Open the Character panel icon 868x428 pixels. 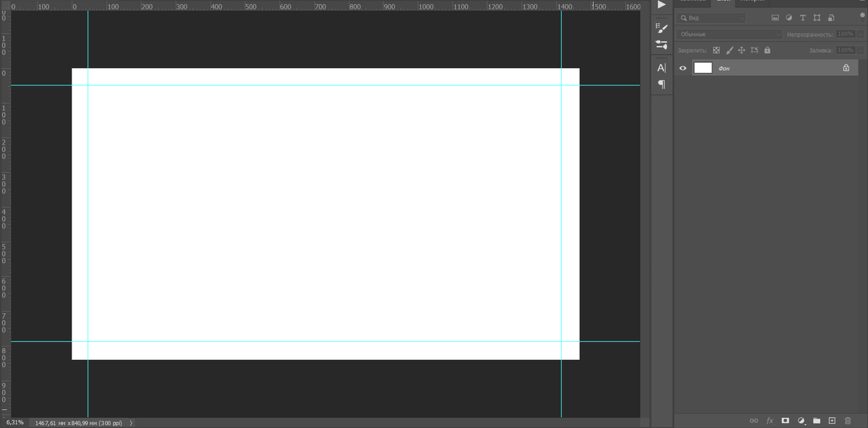[661, 68]
